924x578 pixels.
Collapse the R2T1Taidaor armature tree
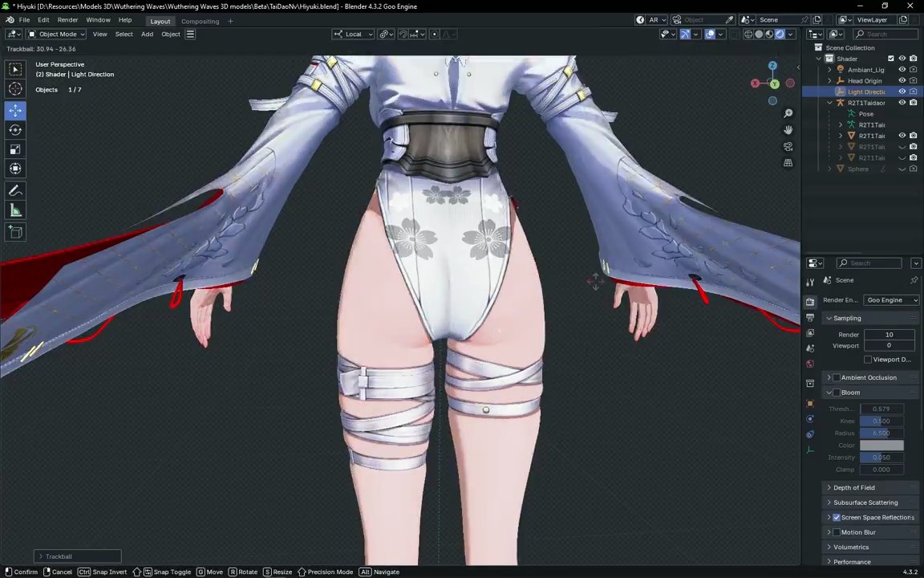tap(829, 103)
